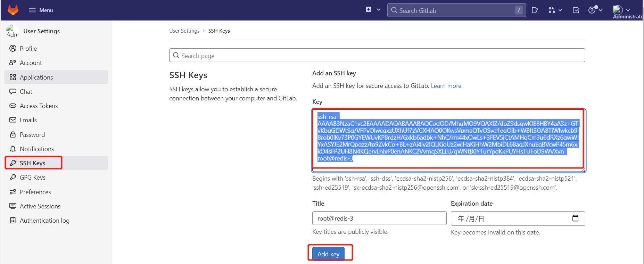
Task: Click the User Settings avatar in sidebar
Action: (x=13, y=31)
